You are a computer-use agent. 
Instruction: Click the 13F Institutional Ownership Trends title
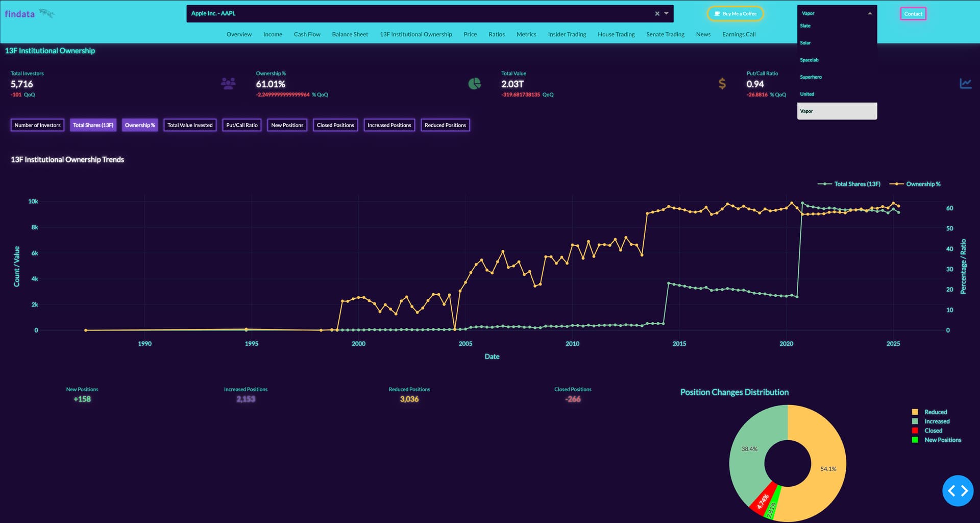pyautogui.click(x=67, y=160)
